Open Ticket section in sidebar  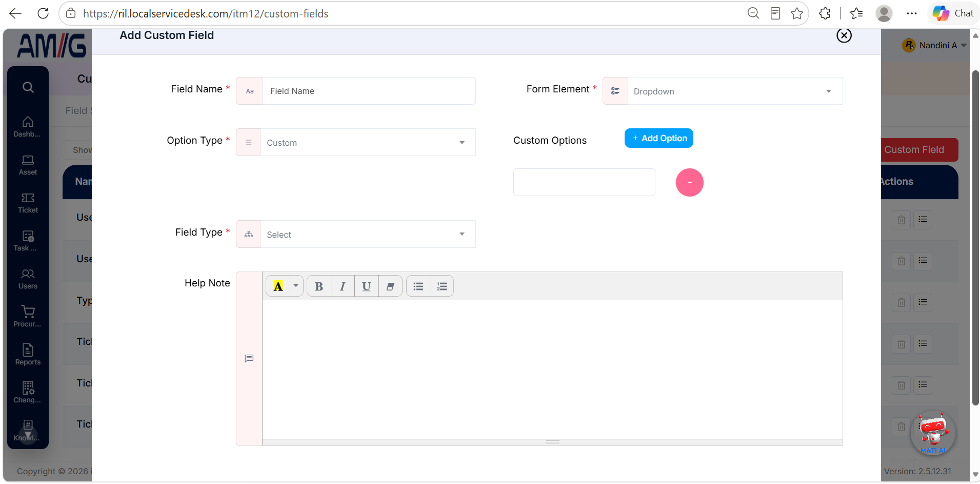point(28,203)
